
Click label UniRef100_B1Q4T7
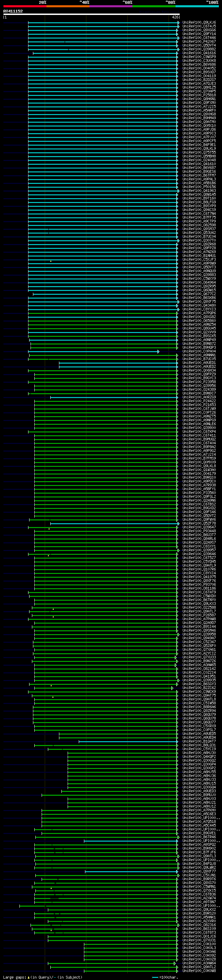pyautogui.click(x=199, y=741)
